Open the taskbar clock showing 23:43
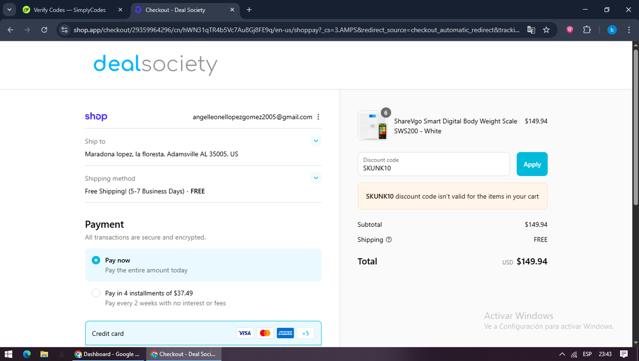 point(605,354)
